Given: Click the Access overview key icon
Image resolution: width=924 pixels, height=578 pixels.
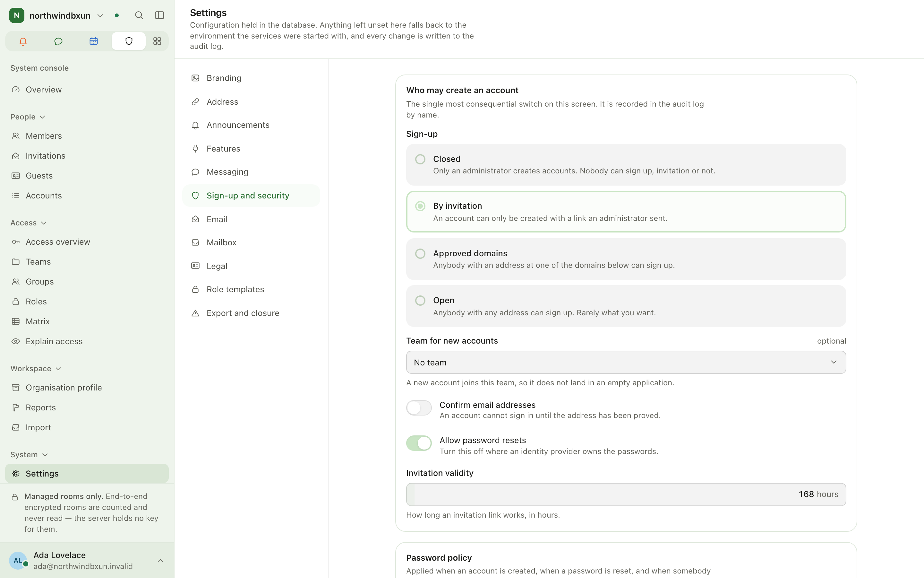Looking at the screenshot, I should pos(16,242).
